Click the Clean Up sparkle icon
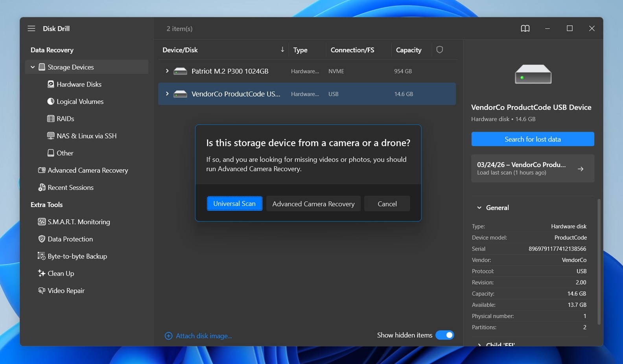The height and width of the screenshot is (364, 623). pyautogui.click(x=42, y=273)
